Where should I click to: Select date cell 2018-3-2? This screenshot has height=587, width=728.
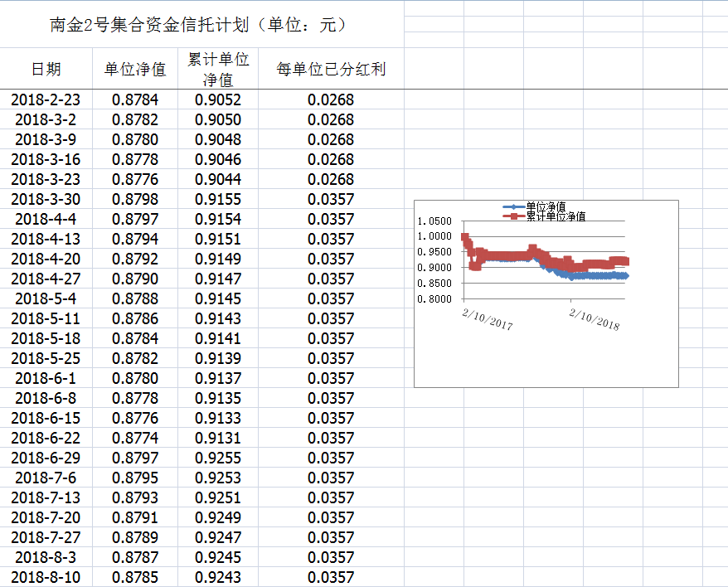click(46, 119)
